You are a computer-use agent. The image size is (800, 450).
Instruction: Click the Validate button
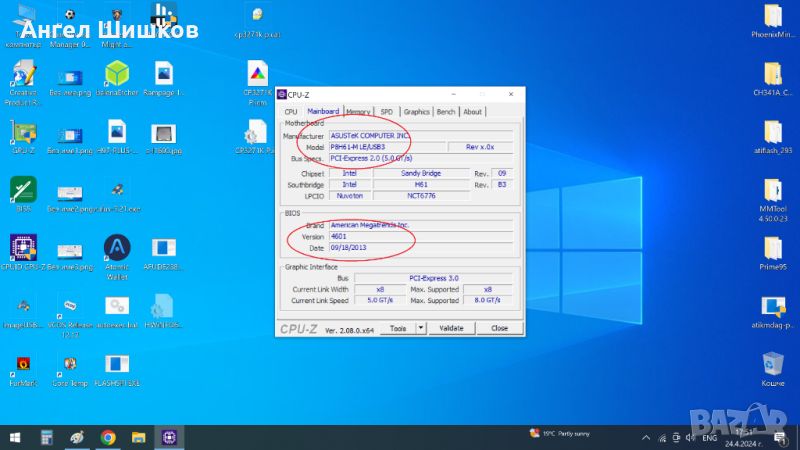coord(451,328)
